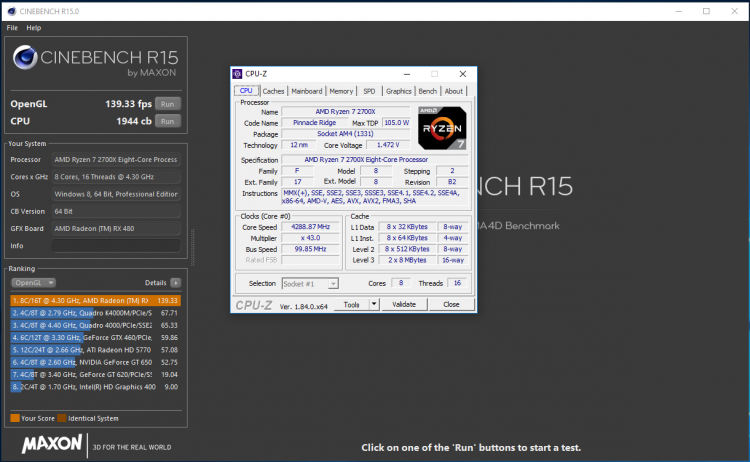The width and height of the screenshot is (750, 462).
Task: Click the Cinebench window title icon
Action: pyautogui.click(x=11, y=11)
